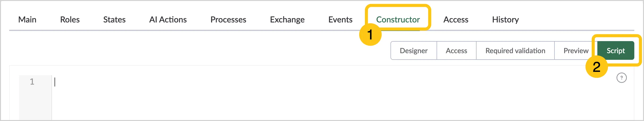
Task: Choose the Access button beside Designer
Action: [456, 51]
